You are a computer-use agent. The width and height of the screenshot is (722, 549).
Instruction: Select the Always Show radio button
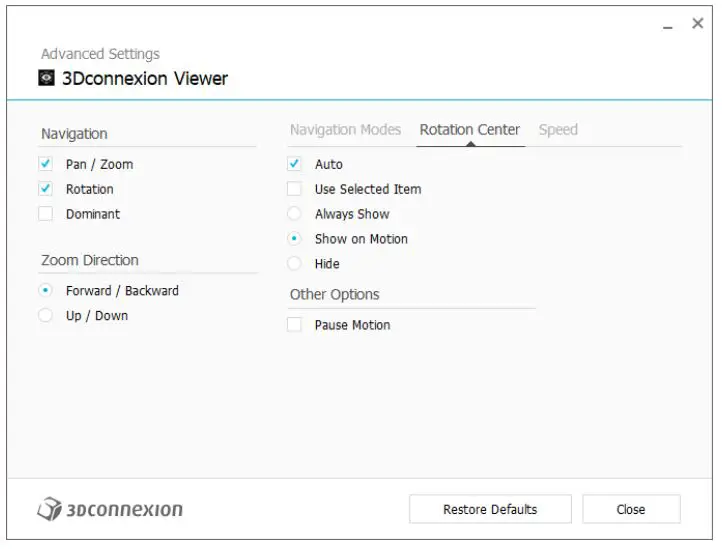click(295, 214)
